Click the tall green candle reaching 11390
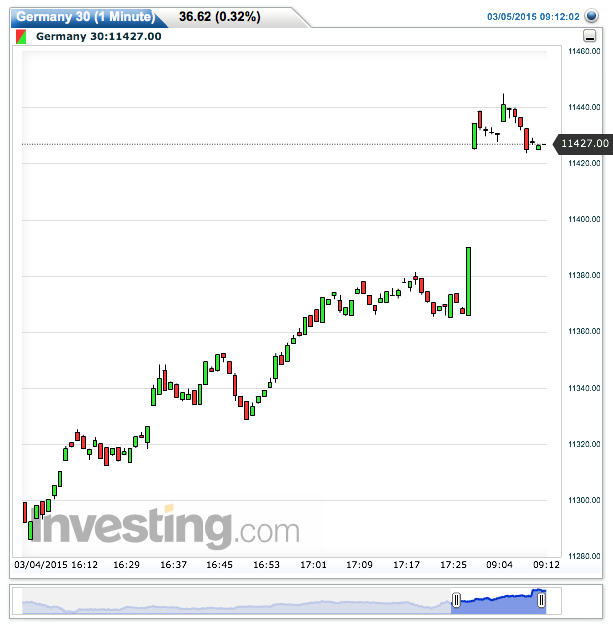 point(468,282)
